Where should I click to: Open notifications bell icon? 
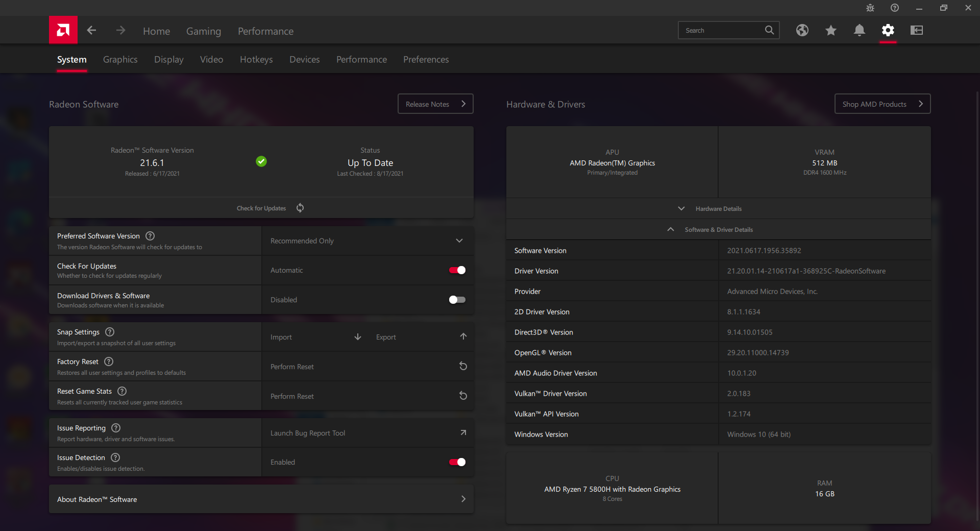click(859, 31)
